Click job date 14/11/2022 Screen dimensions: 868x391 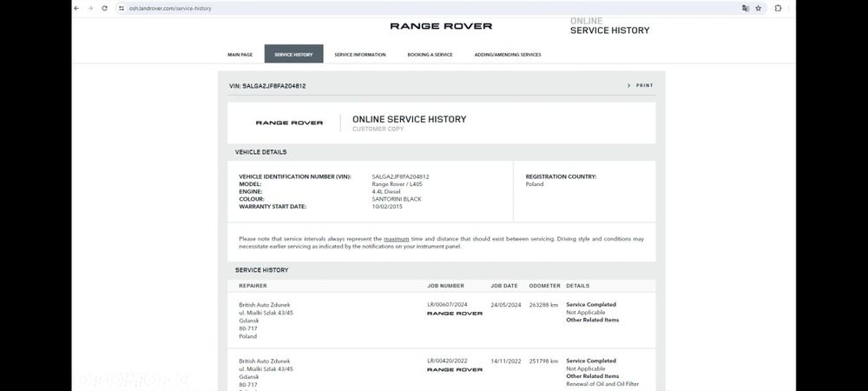coord(505,361)
